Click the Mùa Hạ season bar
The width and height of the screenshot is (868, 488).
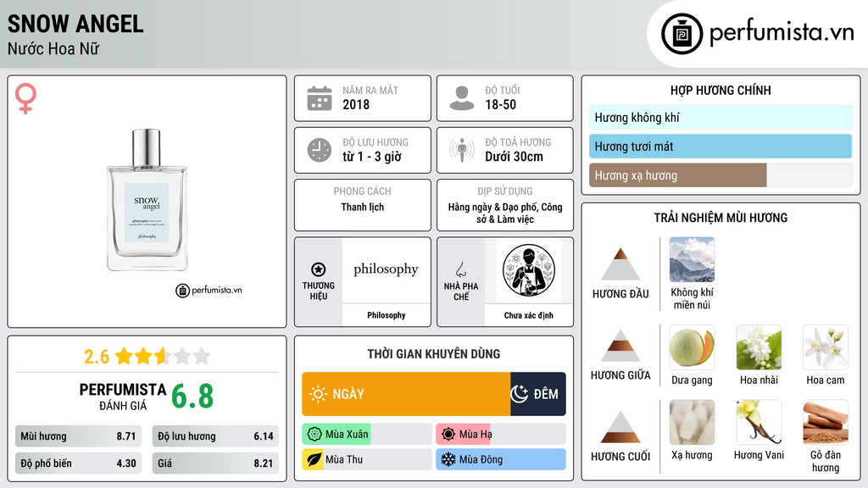(x=501, y=435)
